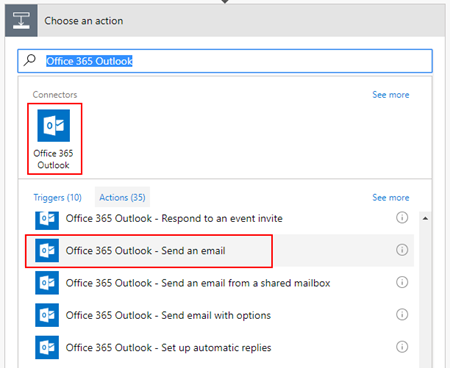Screen dimensions: 450x368
Task: Show info for Set up automatic replies
Action: [x=402, y=347]
